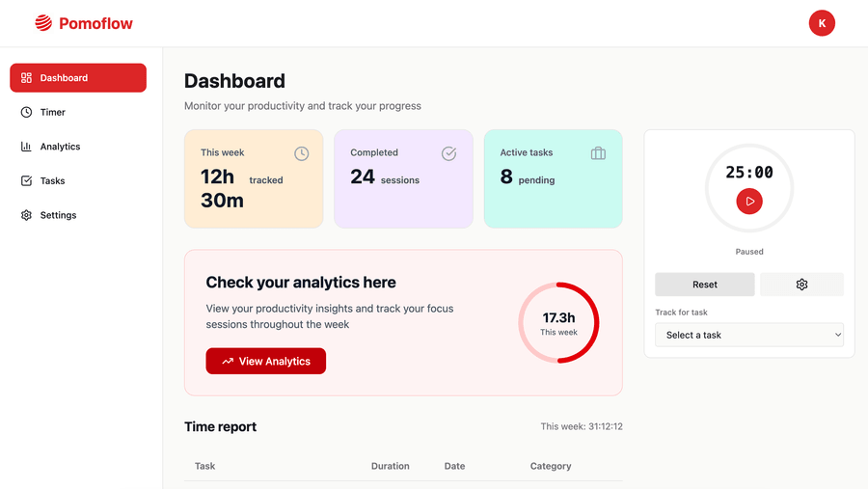Click the 17.3h weekly progress ring
868x489 pixels.
tap(558, 323)
